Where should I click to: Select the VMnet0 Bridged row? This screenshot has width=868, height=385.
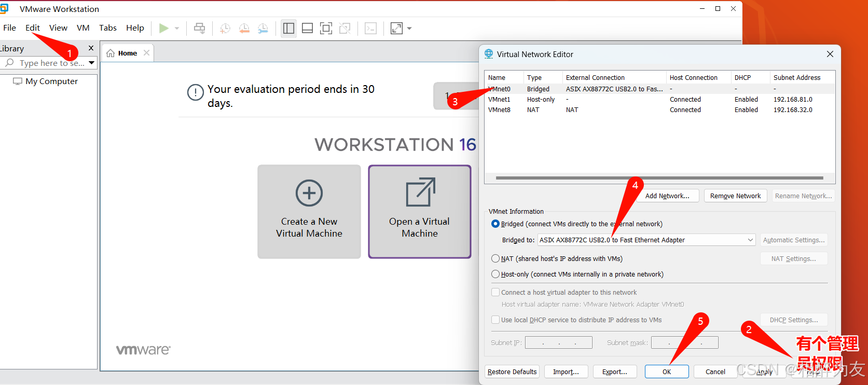point(660,89)
